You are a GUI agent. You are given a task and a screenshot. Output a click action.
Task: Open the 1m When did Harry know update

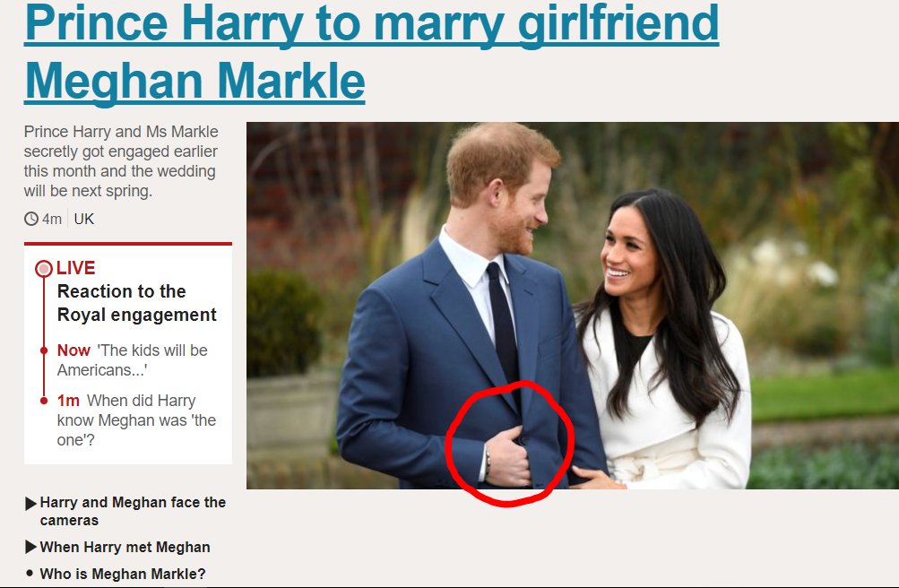point(136,420)
